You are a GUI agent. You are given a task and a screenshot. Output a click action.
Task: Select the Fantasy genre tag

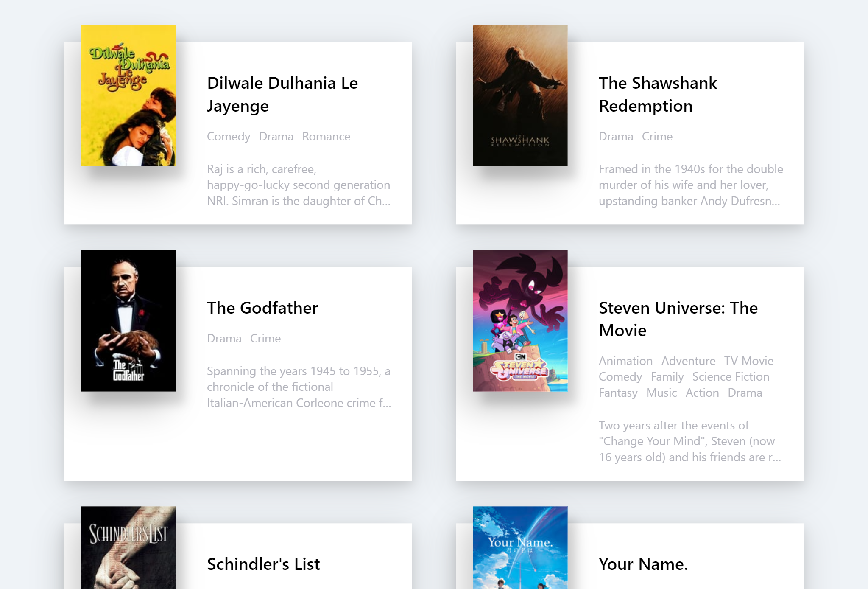click(x=618, y=393)
